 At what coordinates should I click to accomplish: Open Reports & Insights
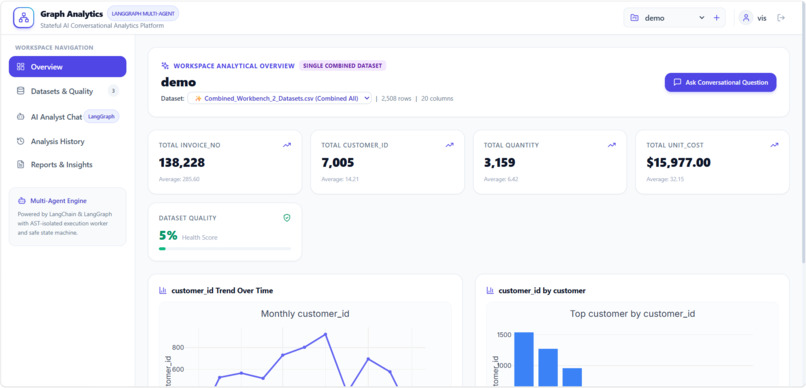pos(67,164)
